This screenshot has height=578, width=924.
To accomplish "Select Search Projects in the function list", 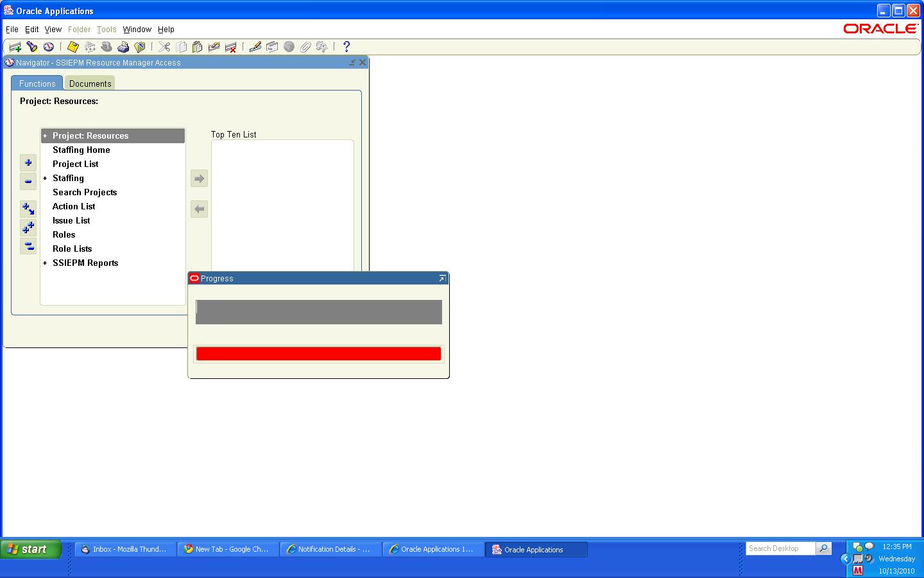I will [x=85, y=193].
